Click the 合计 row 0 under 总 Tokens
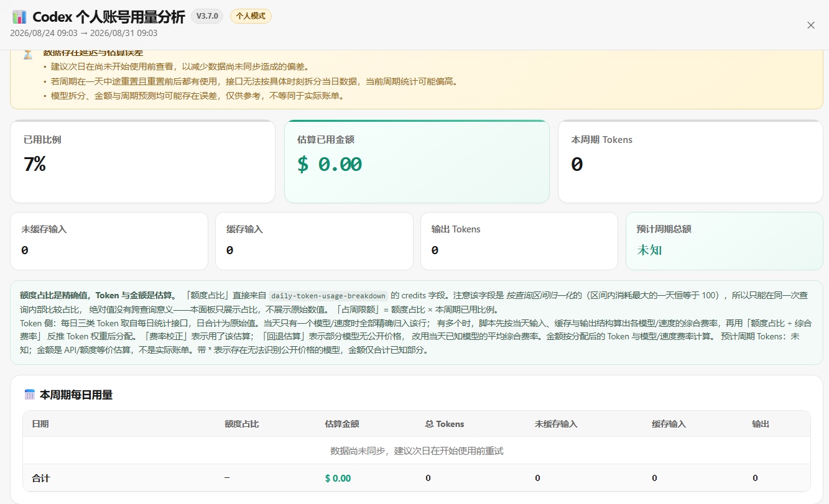829x504 pixels. pyautogui.click(x=428, y=478)
